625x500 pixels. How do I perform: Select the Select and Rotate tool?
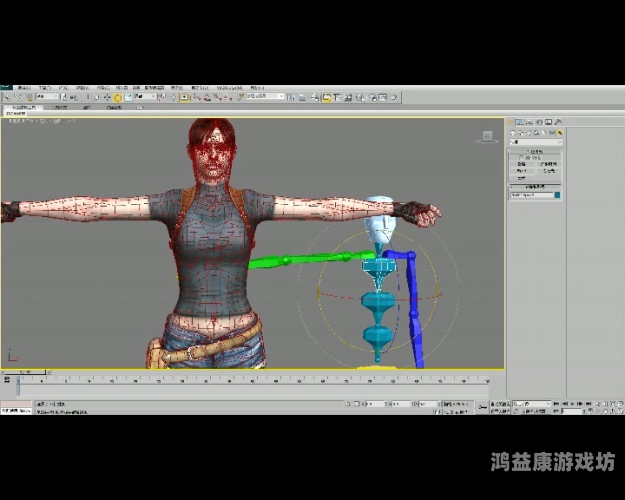click(117, 97)
